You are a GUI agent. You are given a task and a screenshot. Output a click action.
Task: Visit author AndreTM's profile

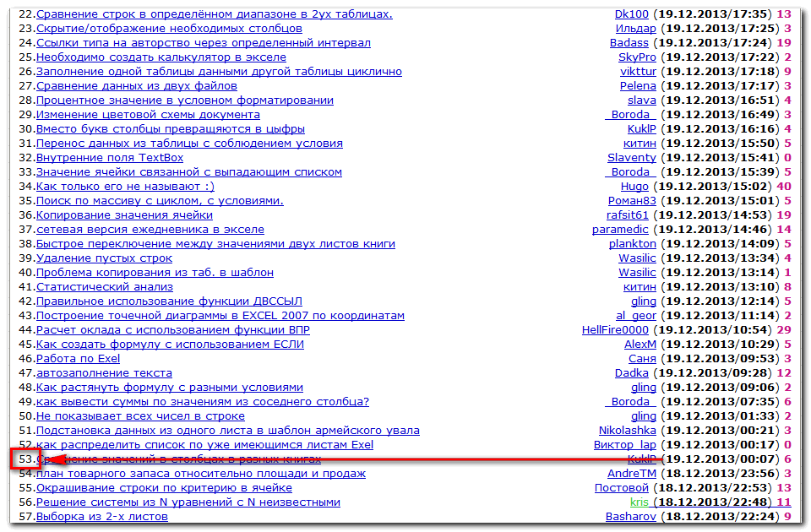(x=632, y=474)
